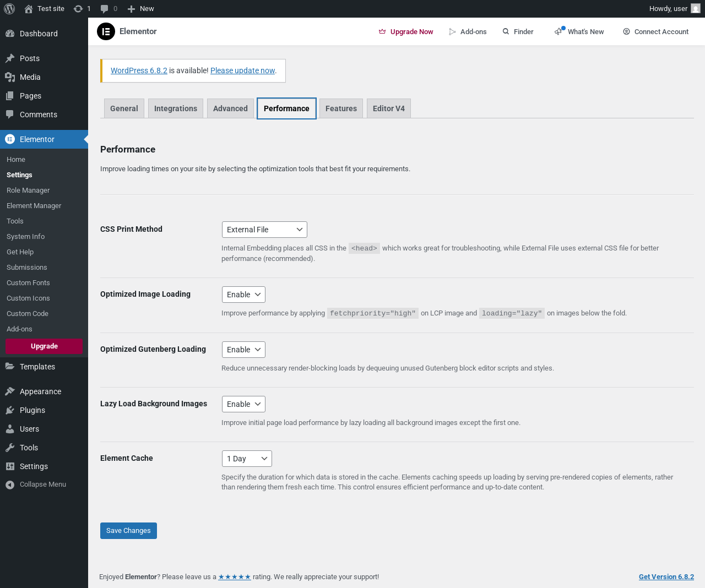Click the red Upgrade button in sidebar

pos(44,346)
